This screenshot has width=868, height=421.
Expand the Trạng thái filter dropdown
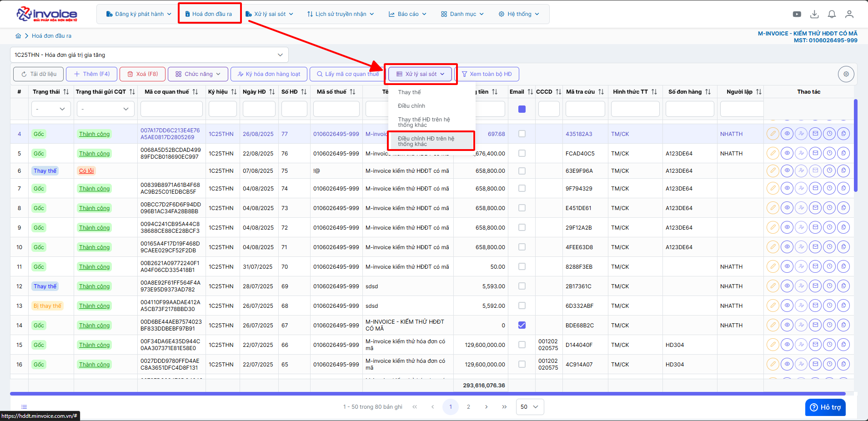(50, 109)
